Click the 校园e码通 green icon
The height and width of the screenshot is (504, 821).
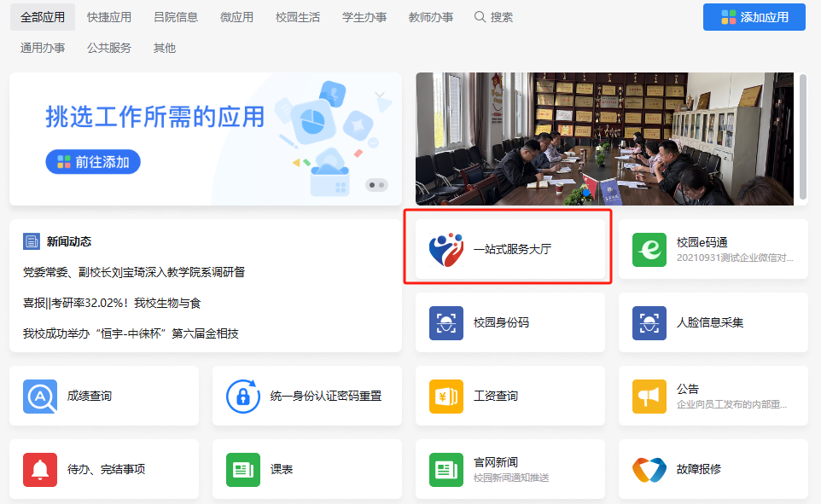click(x=649, y=249)
